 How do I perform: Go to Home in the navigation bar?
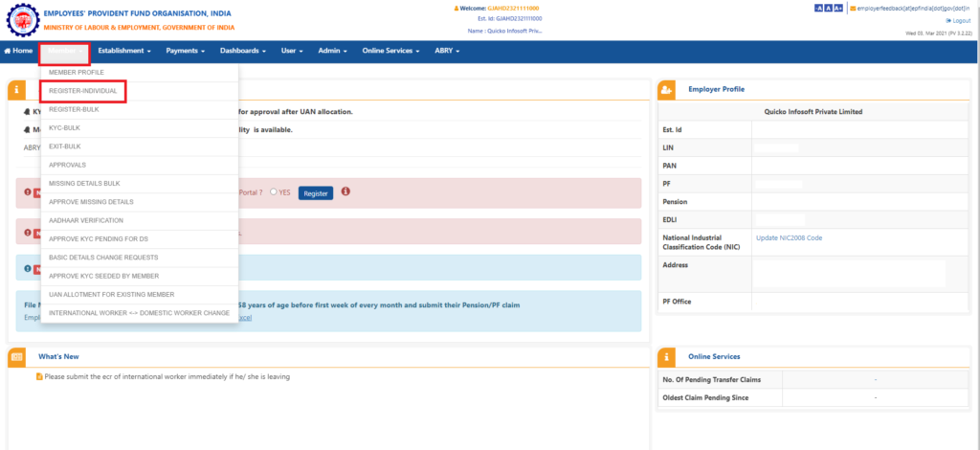tap(18, 51)
